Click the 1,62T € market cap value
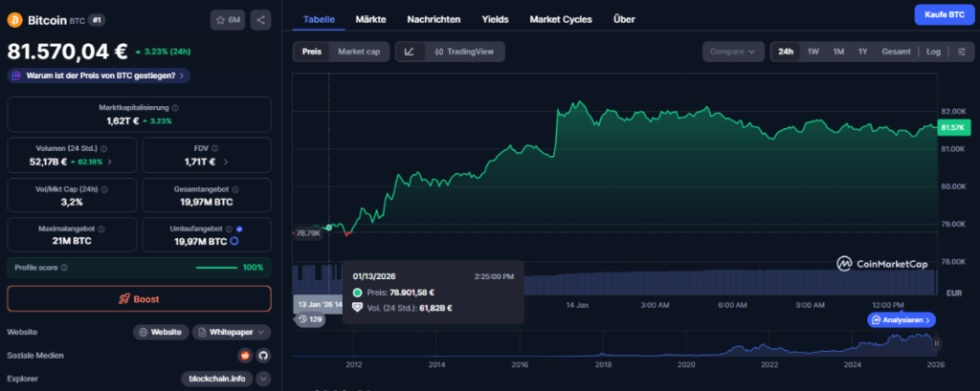The height and width of the screenshot is (391, 980). [122, 120]
